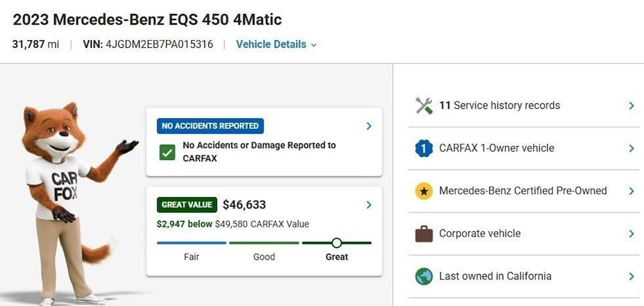The height and width of the screenshot is (306, 644).
Task: Click No Accidents or Damage Reported text
Action: pyautogui.click(x=259, y=152)
